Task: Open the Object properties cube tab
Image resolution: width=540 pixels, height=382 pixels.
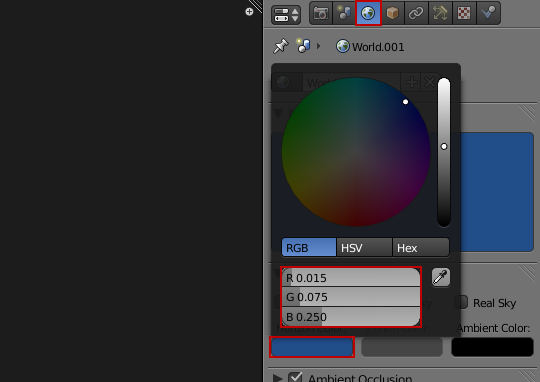Action: point(393,13)
